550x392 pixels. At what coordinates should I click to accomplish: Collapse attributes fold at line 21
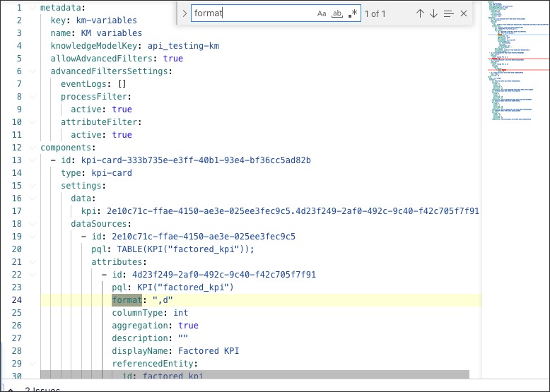pyautogui.click(x=33, y=262)
